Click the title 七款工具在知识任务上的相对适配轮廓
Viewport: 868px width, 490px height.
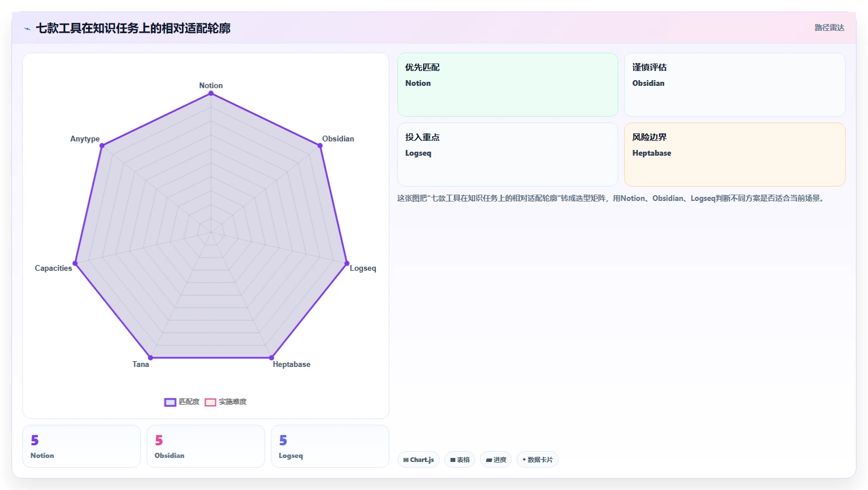133,28
